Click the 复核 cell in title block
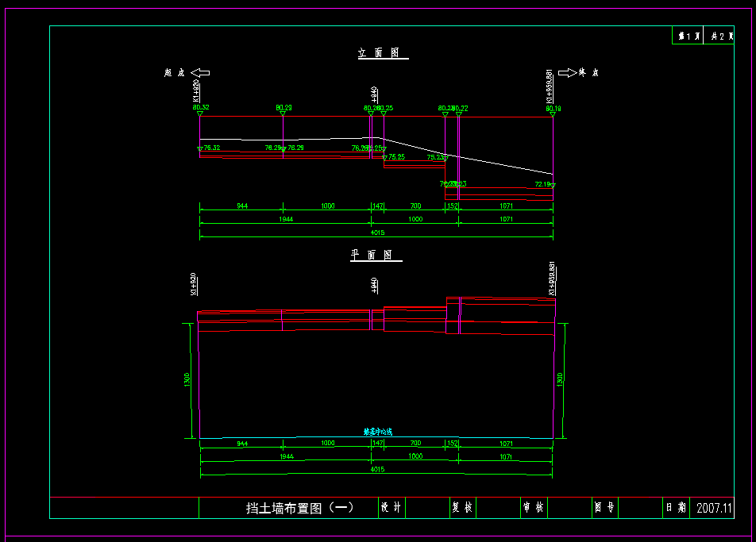Screen dimensions: 756x542 point(461,508)
